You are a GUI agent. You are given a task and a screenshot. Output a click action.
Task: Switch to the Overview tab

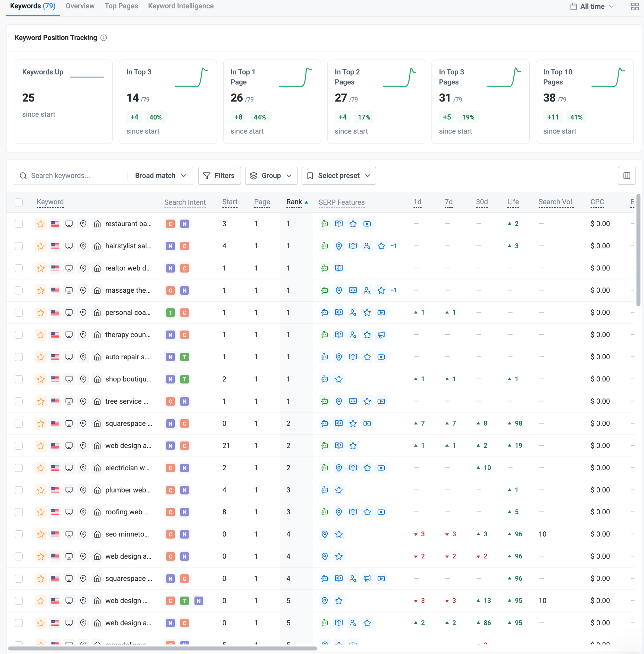point(80,6)
